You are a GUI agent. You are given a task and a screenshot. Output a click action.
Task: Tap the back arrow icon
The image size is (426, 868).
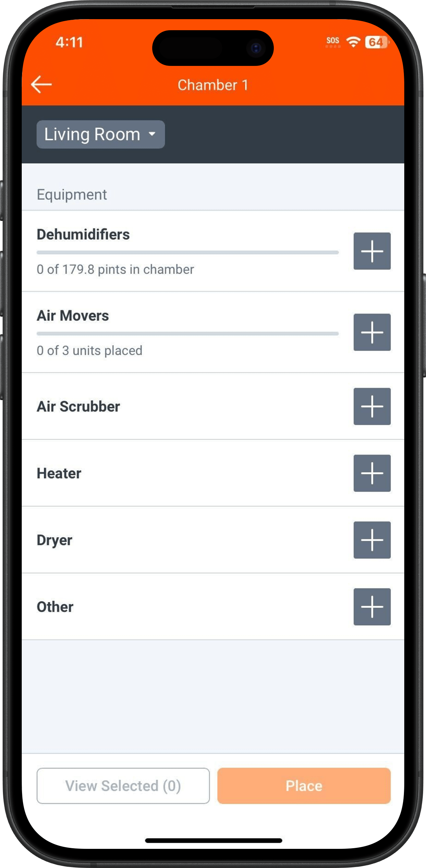tap(42, 84)
